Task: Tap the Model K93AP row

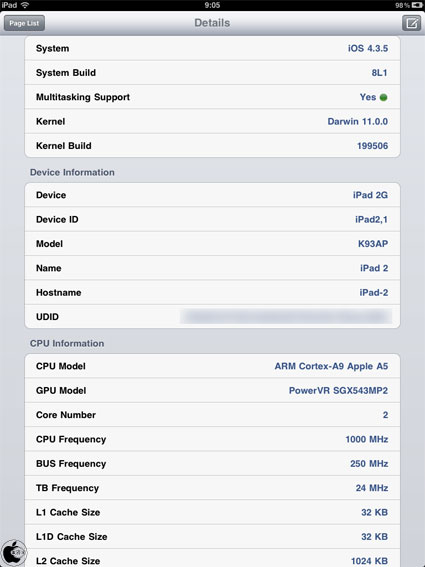Action: pyautogui.click(x=212, y=244)
